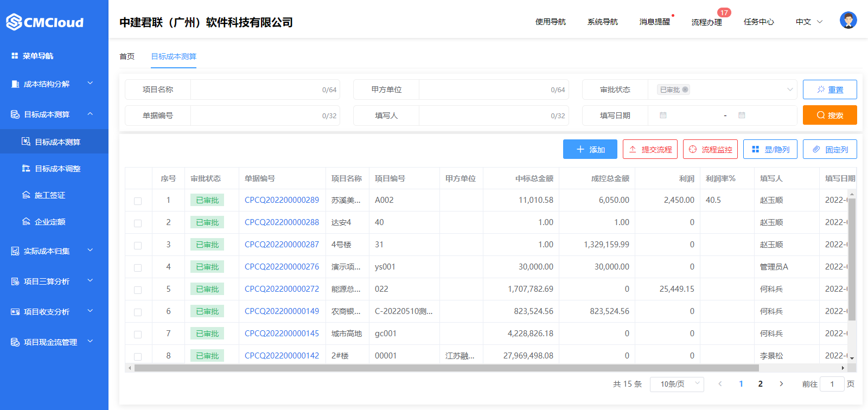Image resolution: width=868 pixels, height=410 pixels.
Task: Open the menu navigation grid icon
Action: pos(15,56)
